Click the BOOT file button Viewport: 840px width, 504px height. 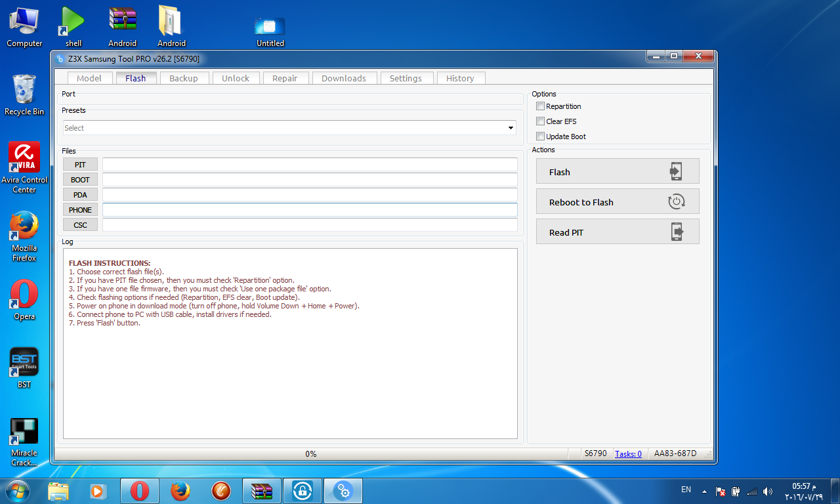pos(80,180)
